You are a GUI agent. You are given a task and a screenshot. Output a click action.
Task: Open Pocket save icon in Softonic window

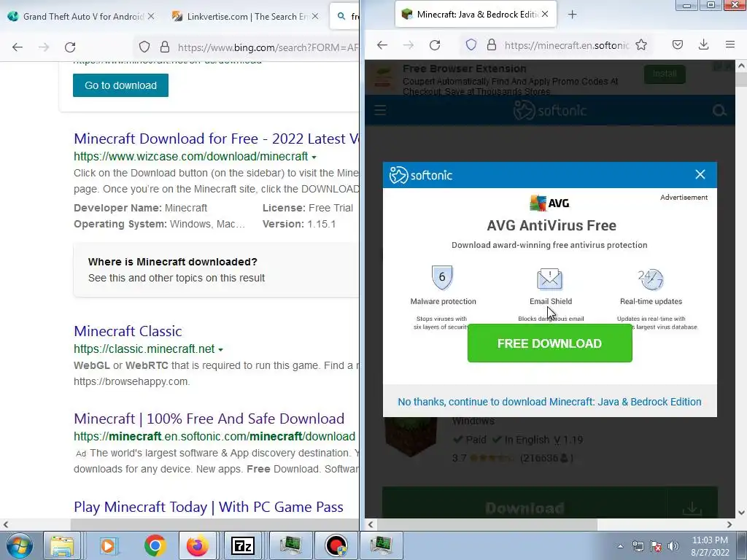tap(678, 44)
